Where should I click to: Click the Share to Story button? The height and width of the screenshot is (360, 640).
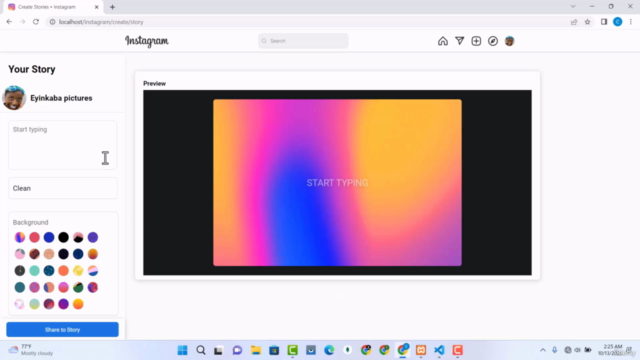62,329
